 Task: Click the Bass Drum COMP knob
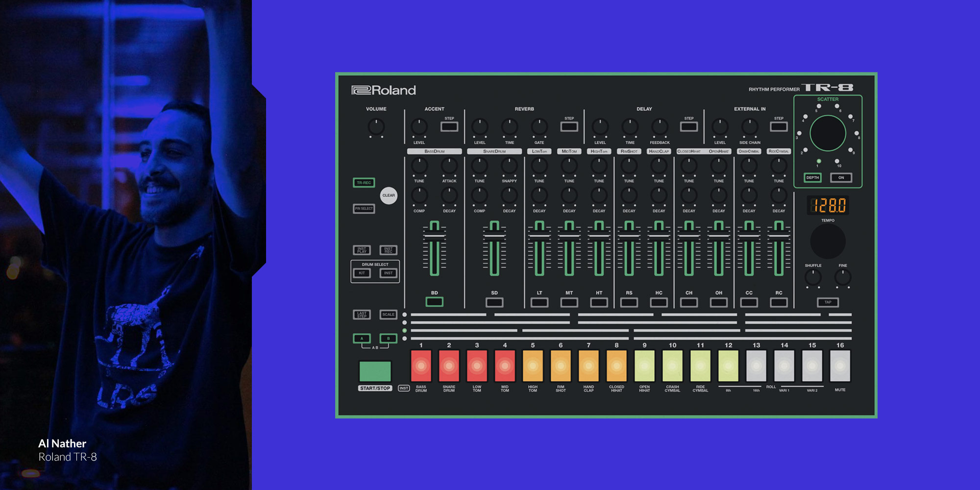419,196
